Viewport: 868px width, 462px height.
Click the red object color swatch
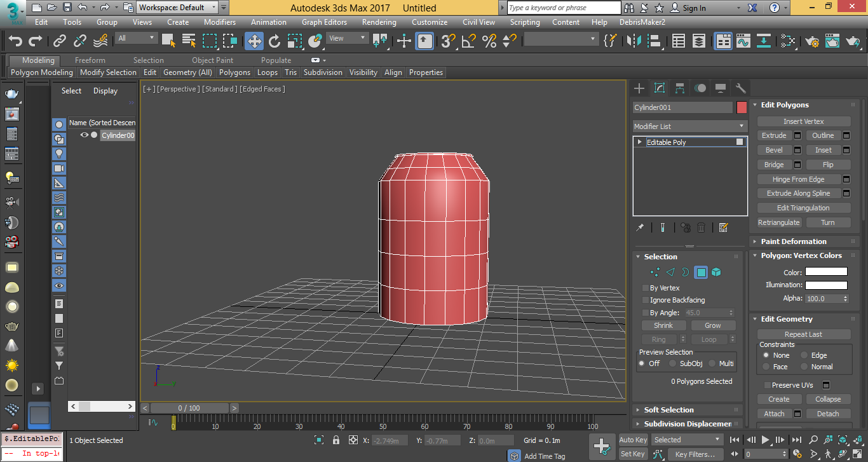742,107
